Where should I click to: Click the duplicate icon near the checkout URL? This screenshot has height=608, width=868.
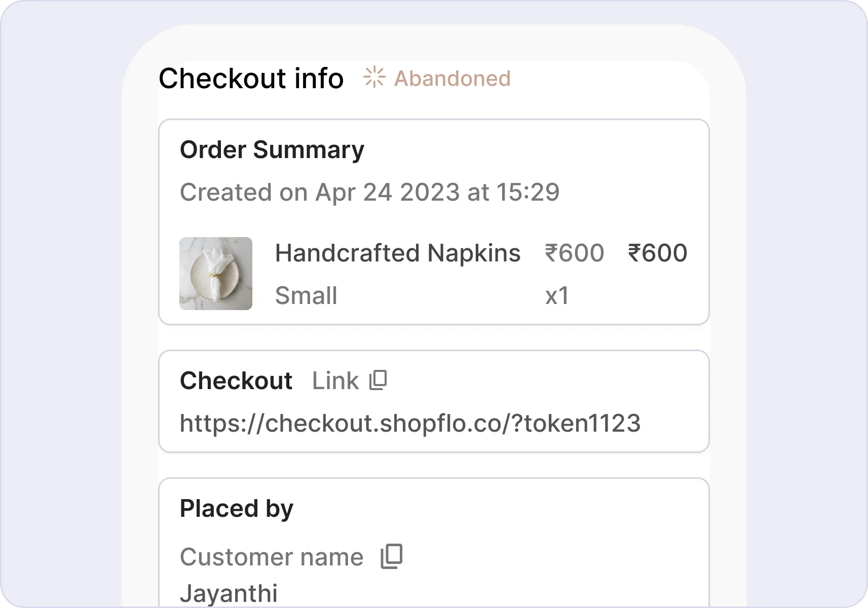coord(379,380)
